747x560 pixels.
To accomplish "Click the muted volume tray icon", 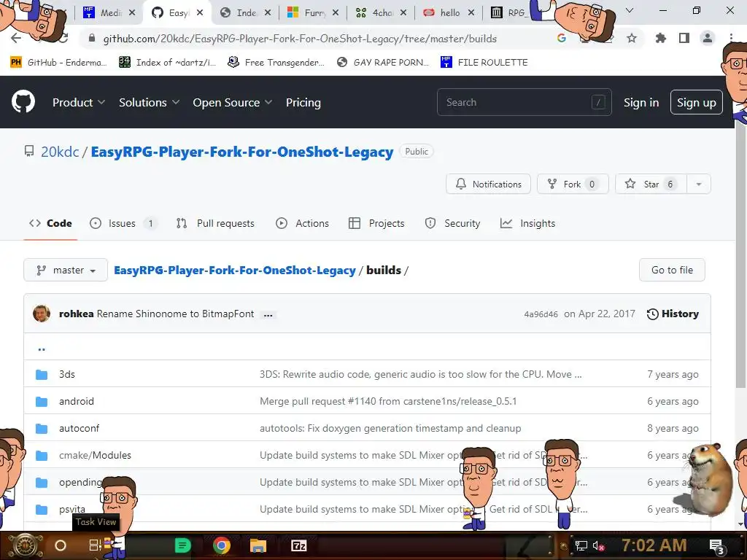I will [x=598, y=545].
